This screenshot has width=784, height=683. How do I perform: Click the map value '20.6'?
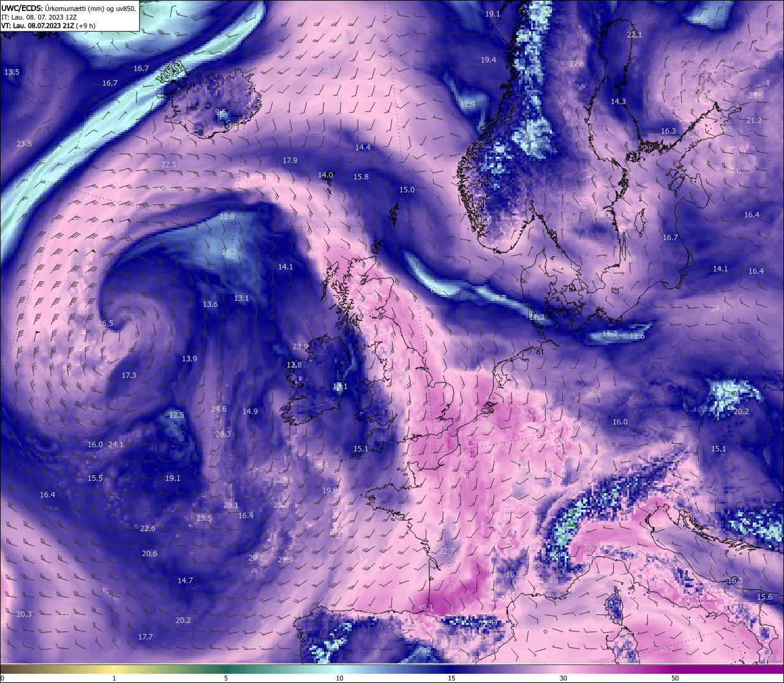tap(149, 553)
